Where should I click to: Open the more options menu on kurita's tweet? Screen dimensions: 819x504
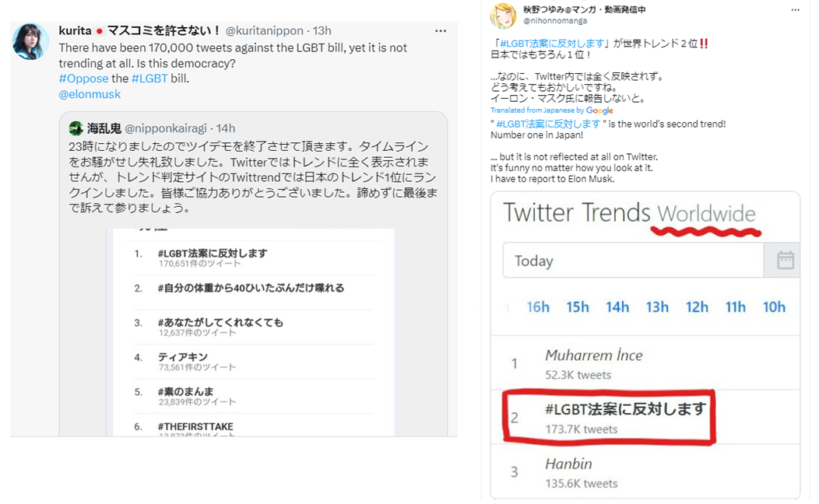[441, 31]
